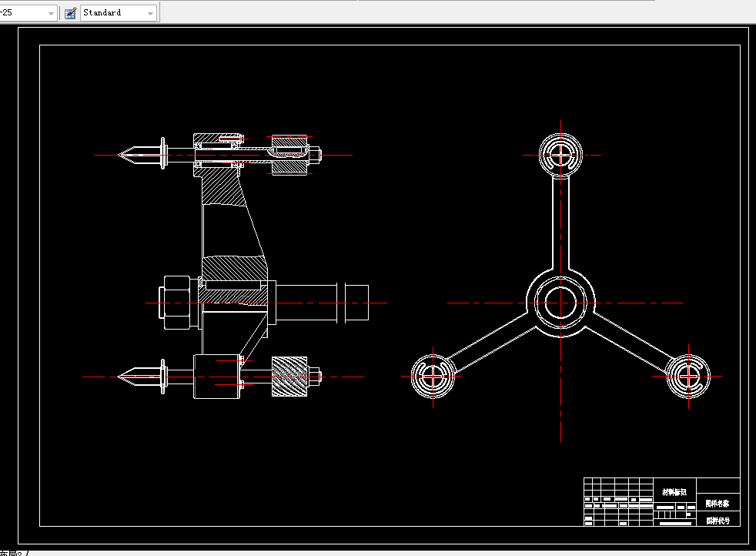Select the hatched knob on the upper pin assembly
This screenshot has width=756, height=556.
point(289,156)
